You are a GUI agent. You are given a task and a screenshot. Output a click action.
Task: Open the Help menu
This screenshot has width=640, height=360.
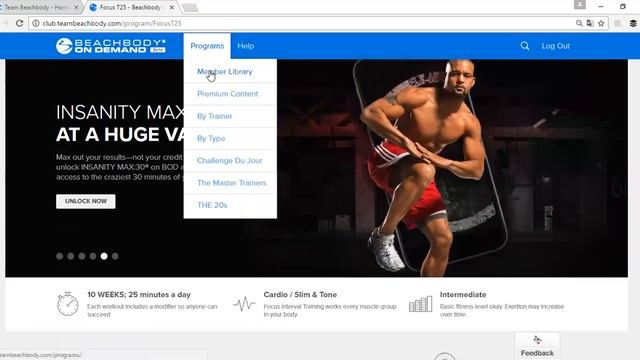pos(246,46)
